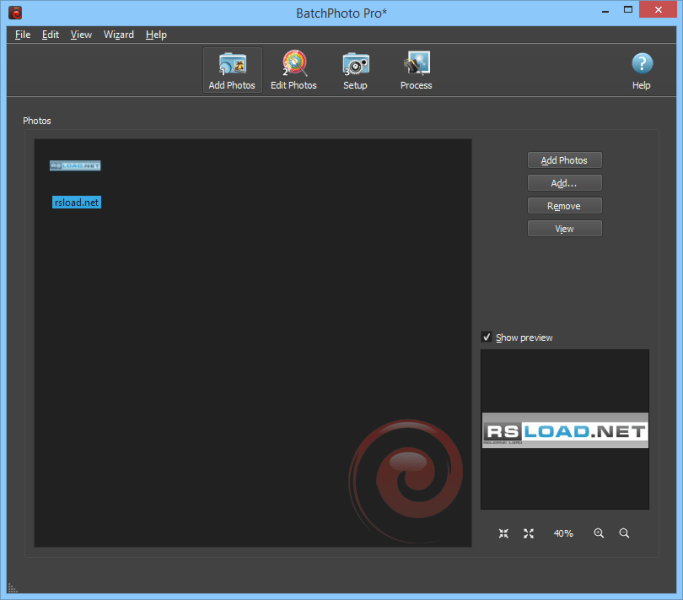Maximize the BatchPhoto Pro window

pyautogui.click(x=628, y=10)
